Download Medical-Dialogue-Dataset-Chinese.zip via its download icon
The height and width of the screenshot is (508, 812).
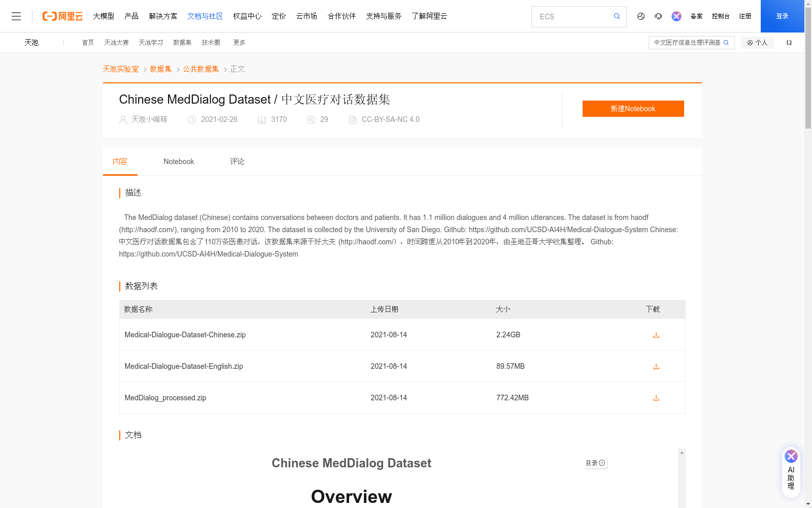pyautogui.click(x=656, y=335)
